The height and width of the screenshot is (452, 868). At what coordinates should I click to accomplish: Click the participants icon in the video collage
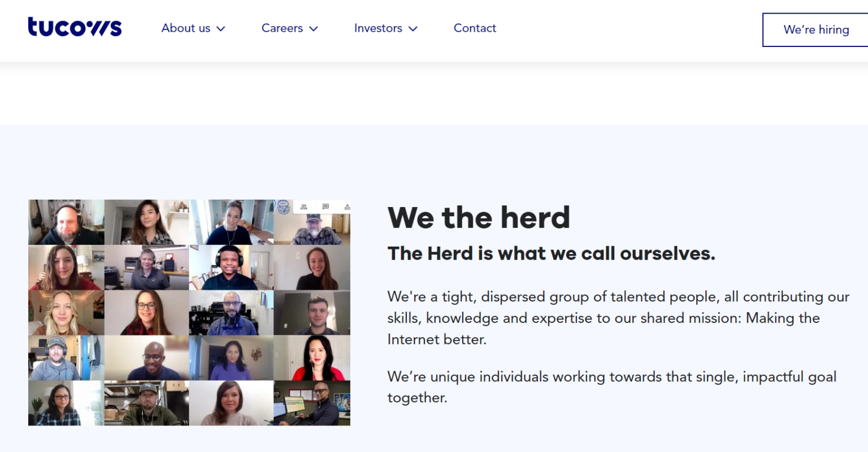(304, 206)
